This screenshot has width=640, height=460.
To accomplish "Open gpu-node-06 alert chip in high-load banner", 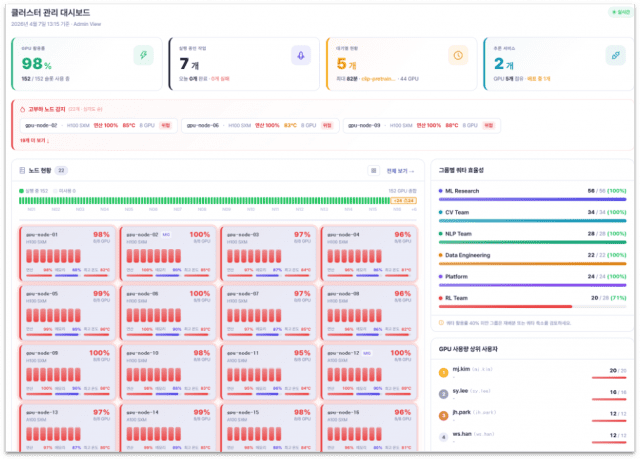I will pyautogui.click(x=260, y=126).
